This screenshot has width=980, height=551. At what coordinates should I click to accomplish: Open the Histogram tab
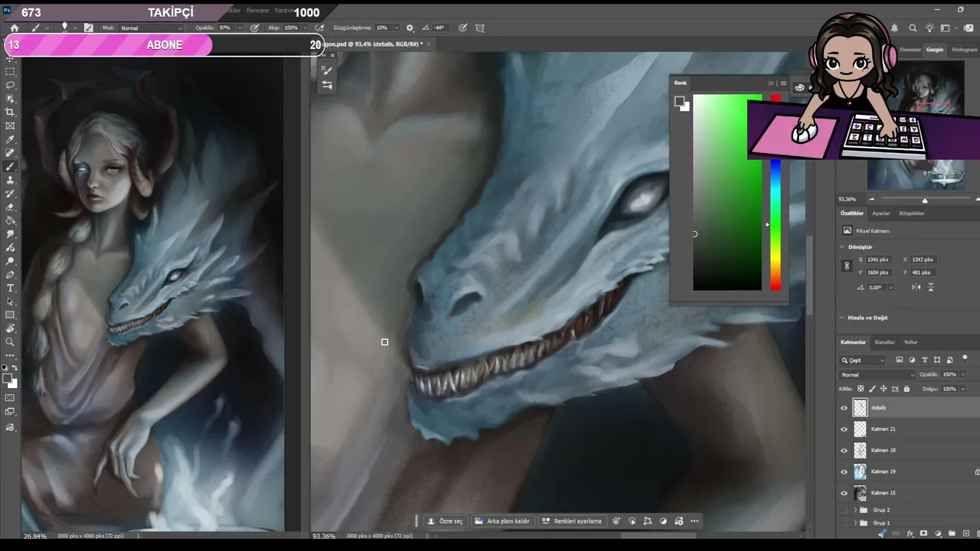pos(965,50)
